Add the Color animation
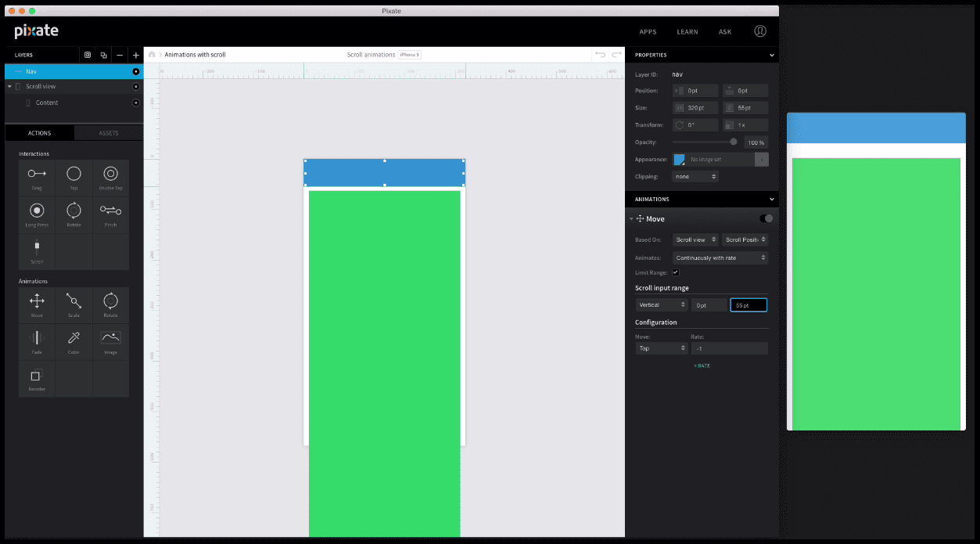 click(74, 342)
